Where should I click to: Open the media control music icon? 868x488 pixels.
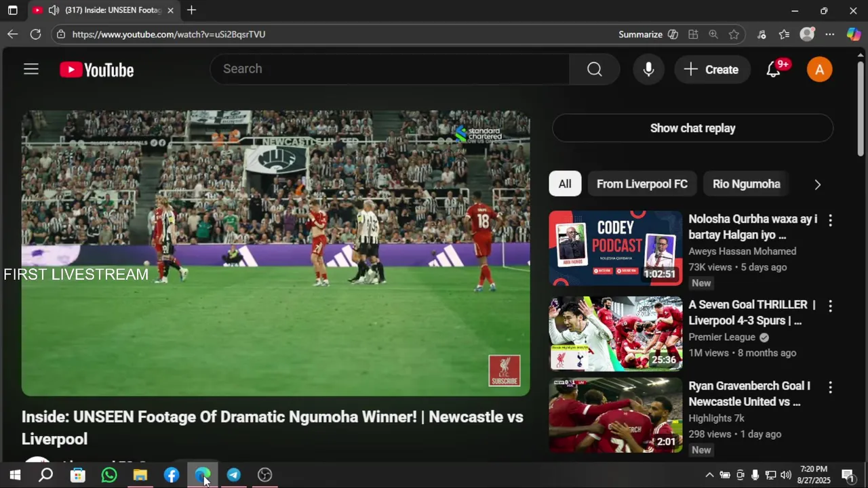click(x=762, y=34)
